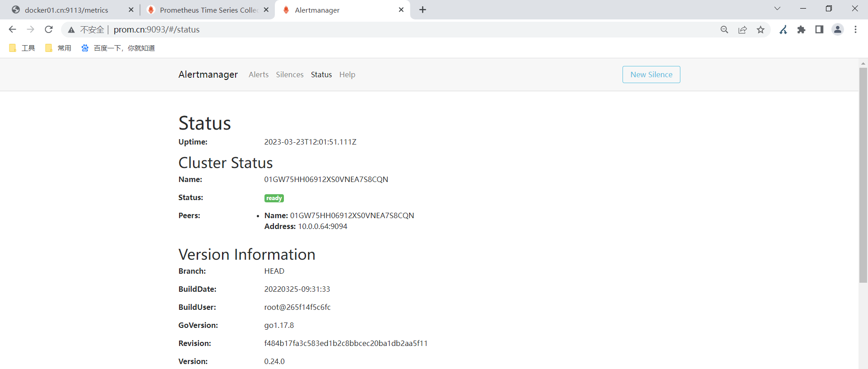The width and height of the screenshot is (868, 369).
Task: Click the BuildDate value 20220325-09:31:33
Action: 297,289
